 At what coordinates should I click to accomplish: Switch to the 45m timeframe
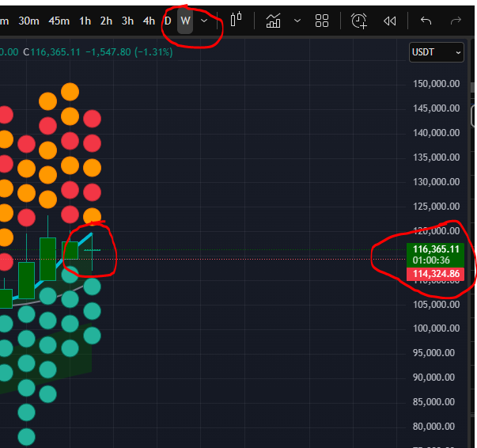point(59,21)
